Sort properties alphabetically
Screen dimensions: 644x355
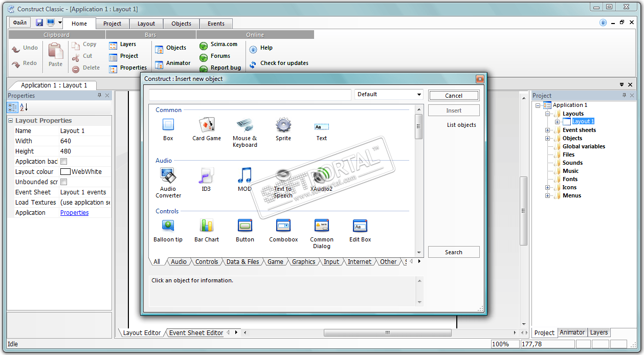(x=24, y=107)
